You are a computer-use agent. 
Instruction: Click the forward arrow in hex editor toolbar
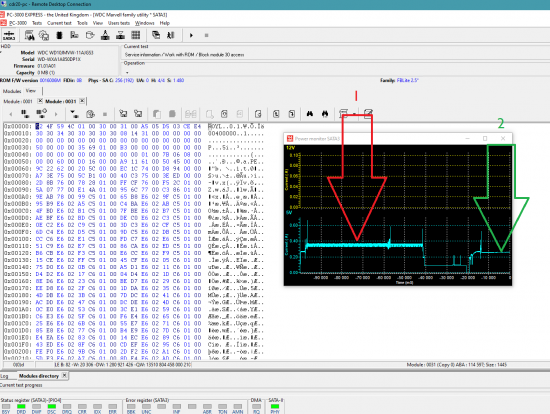pos(56,114)
